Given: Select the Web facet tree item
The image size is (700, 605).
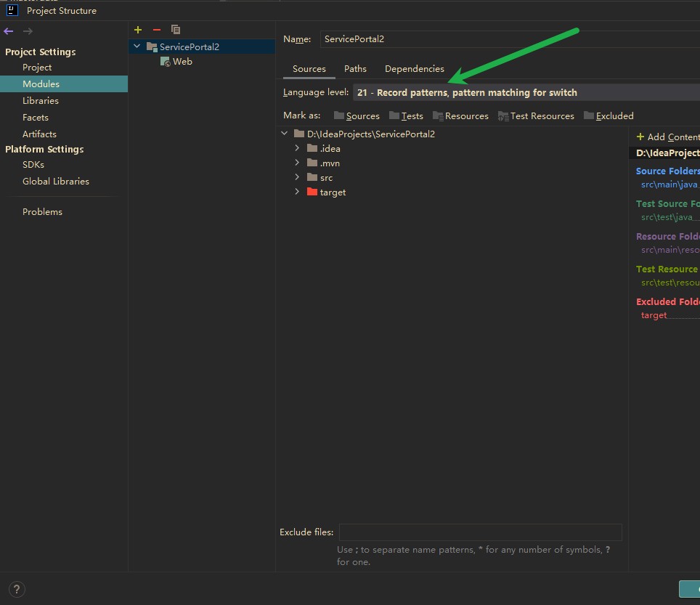Looking at the screenshot, I should (182, 62).
